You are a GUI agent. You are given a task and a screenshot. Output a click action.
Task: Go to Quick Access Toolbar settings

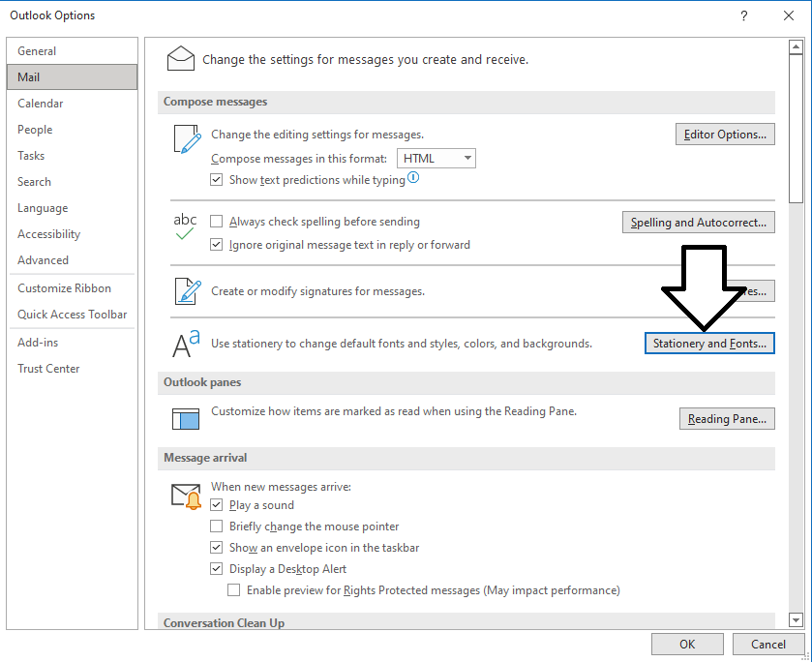coord(72,315)
